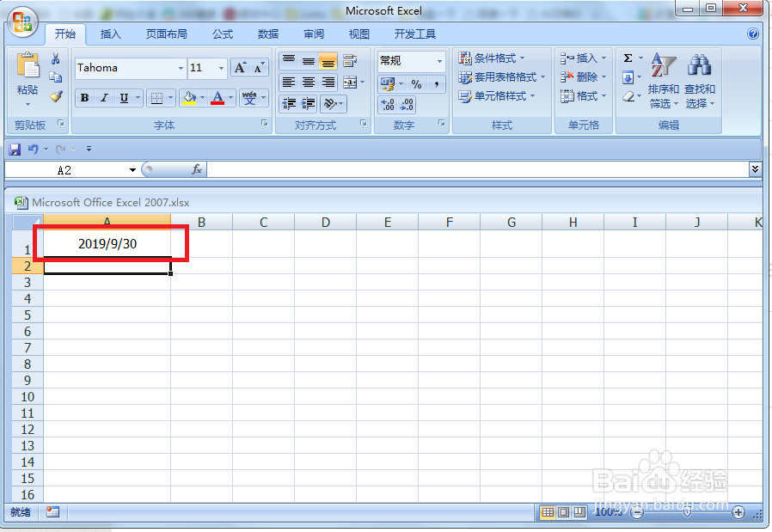The height and width of the screenshot is (532, 772).
Task: Toggle top vertical alignment
Action: coord(289,61)
